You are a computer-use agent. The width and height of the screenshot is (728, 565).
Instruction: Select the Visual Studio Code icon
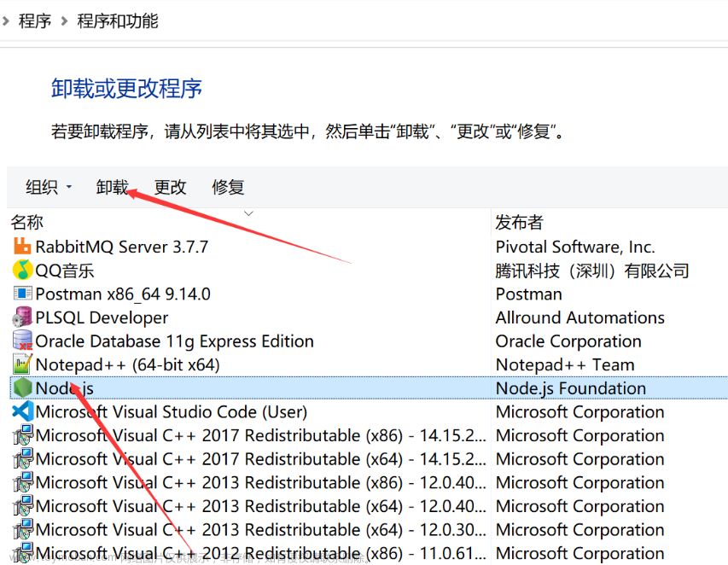(22, 411)
